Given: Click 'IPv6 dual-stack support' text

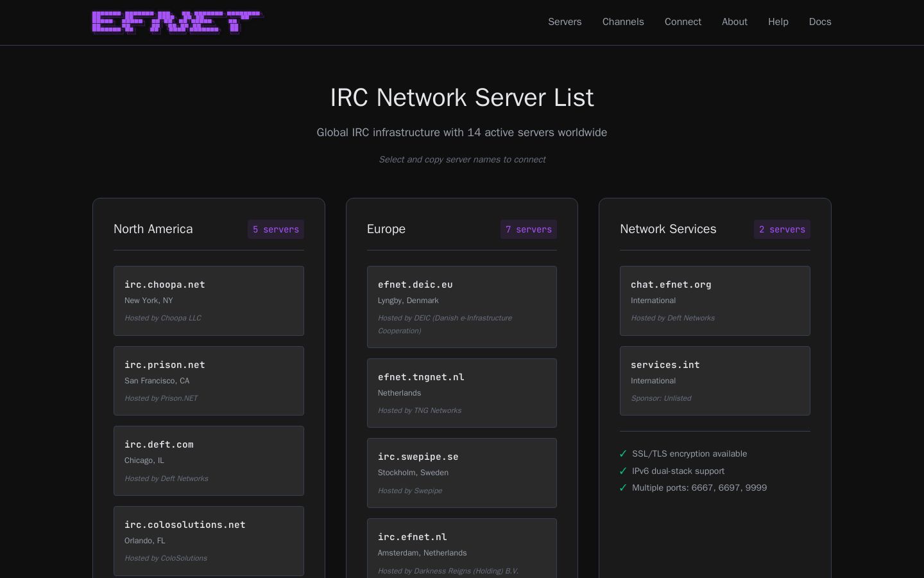Looking at the screenshot, I should pos(678,471).
